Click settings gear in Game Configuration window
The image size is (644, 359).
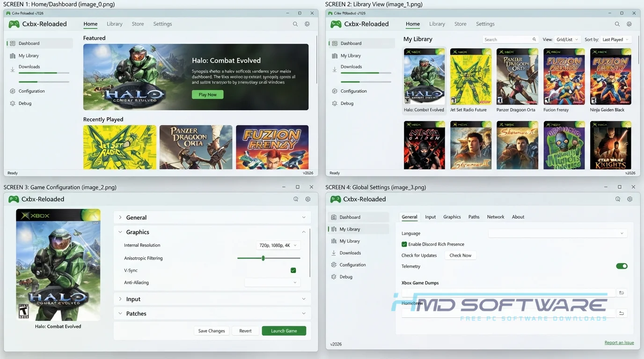(x=307, y=199)
